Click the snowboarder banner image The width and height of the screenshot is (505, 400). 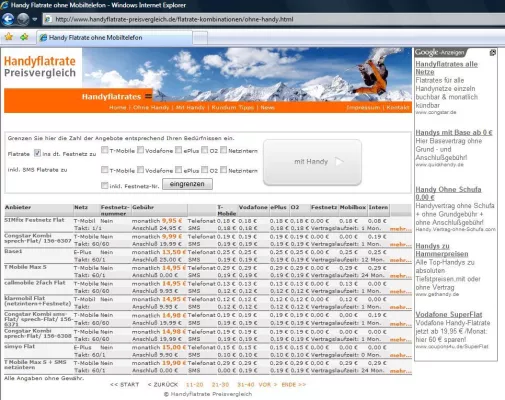pyautogui.click(x=247, y=74)
